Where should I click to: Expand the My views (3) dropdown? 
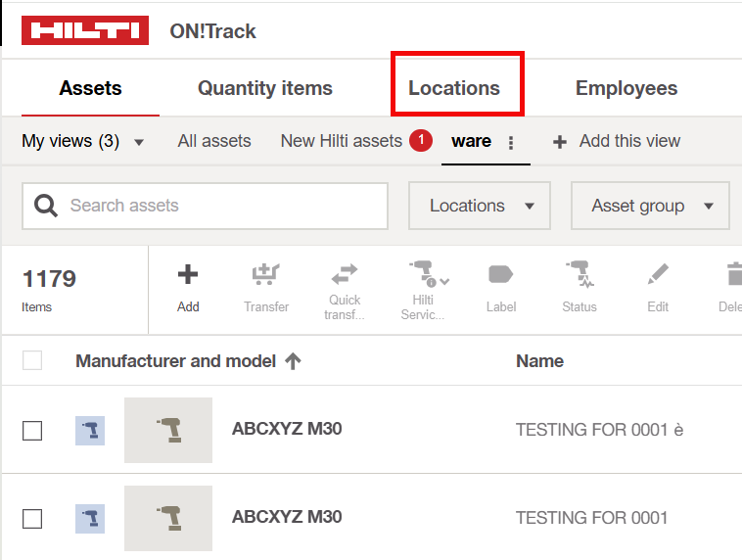82,141
